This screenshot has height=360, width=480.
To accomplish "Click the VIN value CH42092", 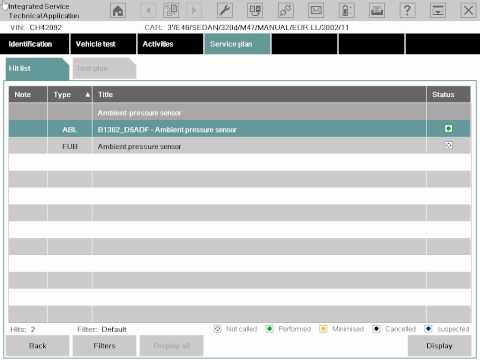I will pos(46,27).
